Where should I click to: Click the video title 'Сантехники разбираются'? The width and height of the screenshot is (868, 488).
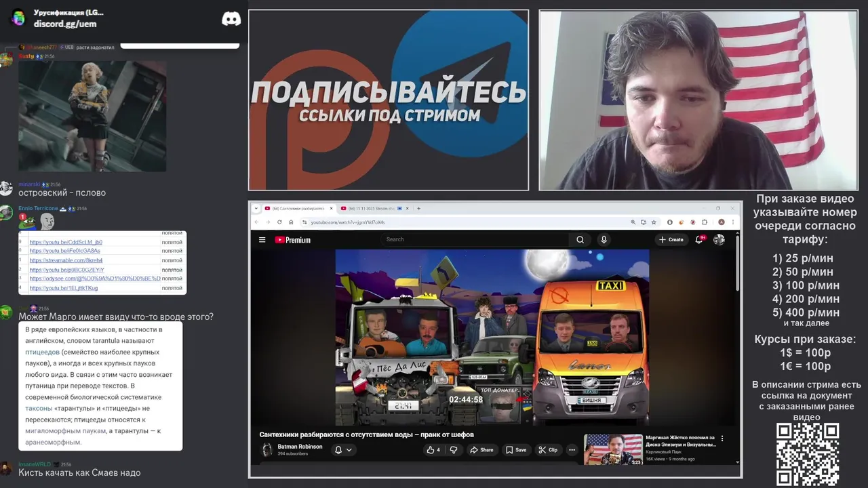pos(366,434)
